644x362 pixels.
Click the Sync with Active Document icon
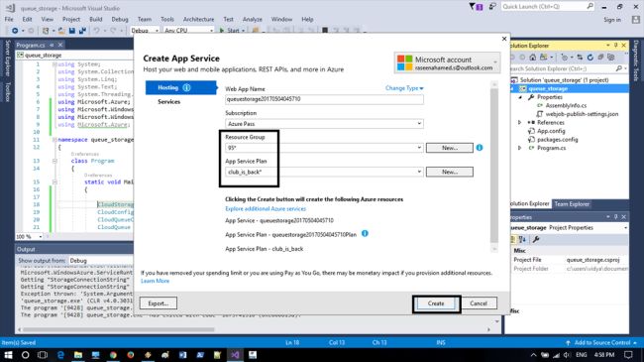(580, 58)
